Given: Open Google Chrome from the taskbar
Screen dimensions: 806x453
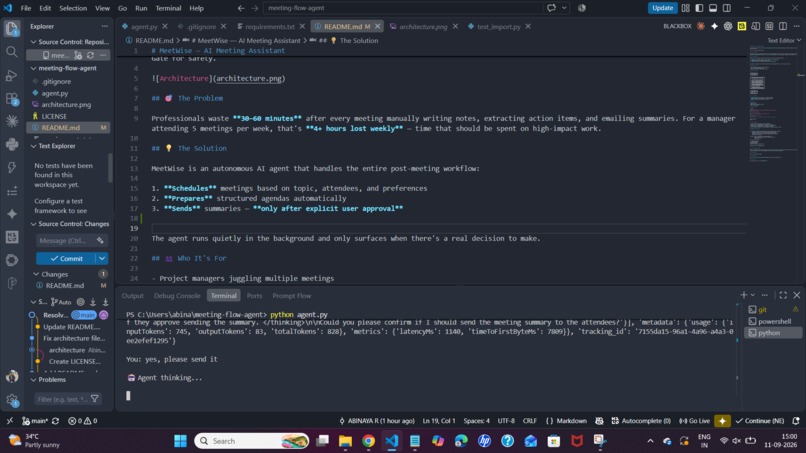Looking at the screenshot, I should [x=368, y=441].
